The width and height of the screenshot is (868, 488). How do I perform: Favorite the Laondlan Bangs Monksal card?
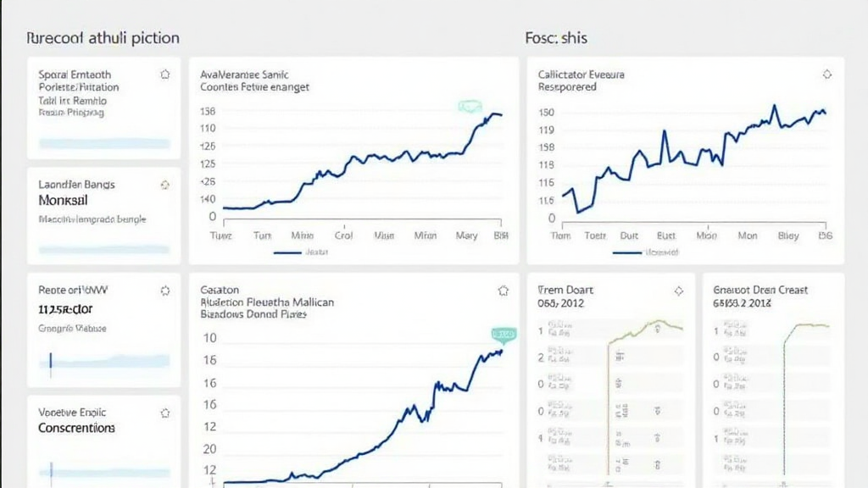point(164,185)
